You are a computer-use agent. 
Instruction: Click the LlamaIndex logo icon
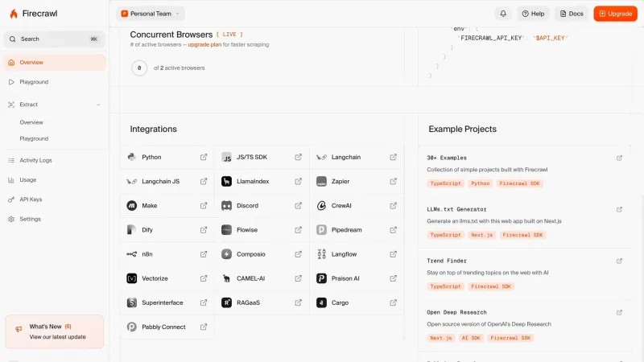pos(226,182)
